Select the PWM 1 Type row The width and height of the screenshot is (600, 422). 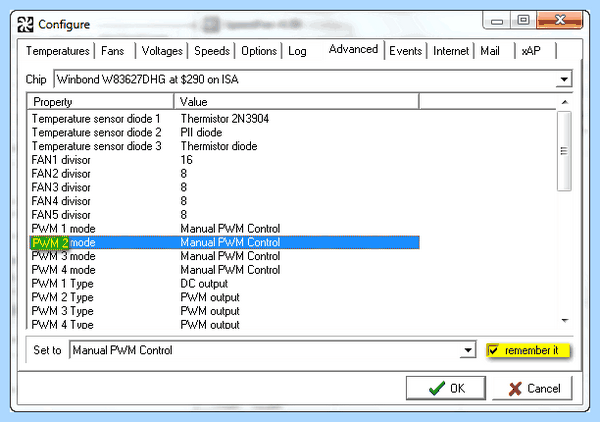point(224,284)
